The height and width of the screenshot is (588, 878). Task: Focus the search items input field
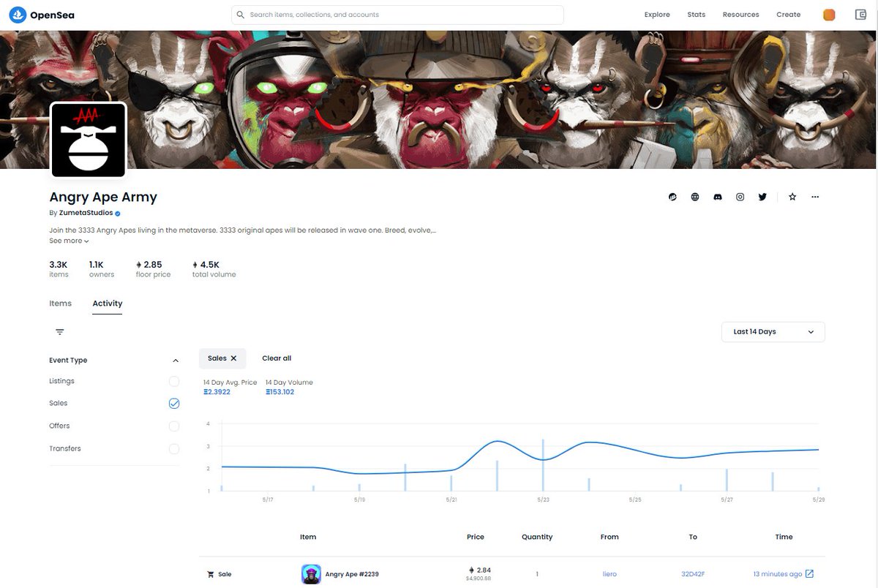coord(397,15)
